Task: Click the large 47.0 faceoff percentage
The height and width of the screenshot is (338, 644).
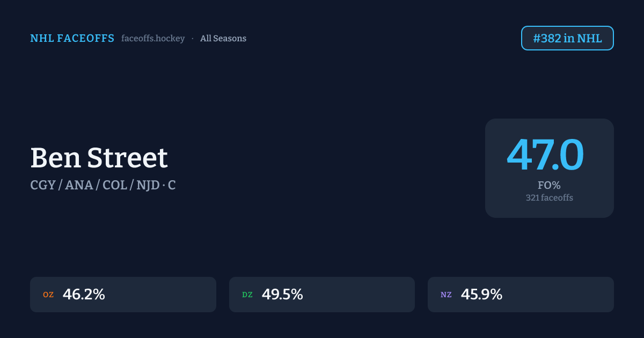Action: (x=545, y=155)
